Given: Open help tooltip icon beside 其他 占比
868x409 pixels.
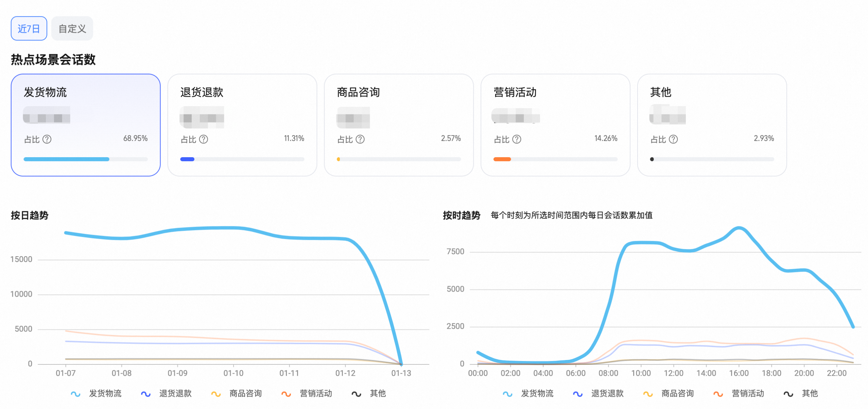Looking at the screenshot, I should pyautogui.click(x=673, y=140).
